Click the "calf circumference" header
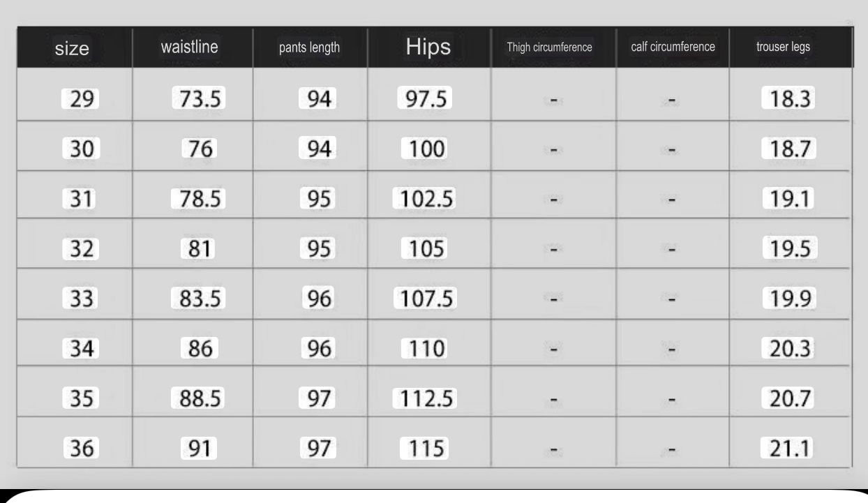This screenshot has height=503, width=868. pyautogui.click(x=673, y=47)
